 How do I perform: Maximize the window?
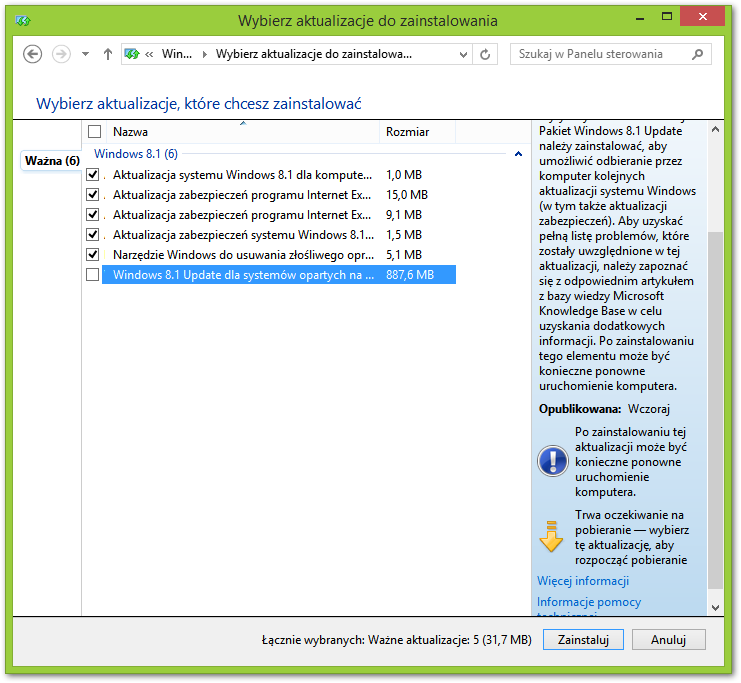click(667, 17)
